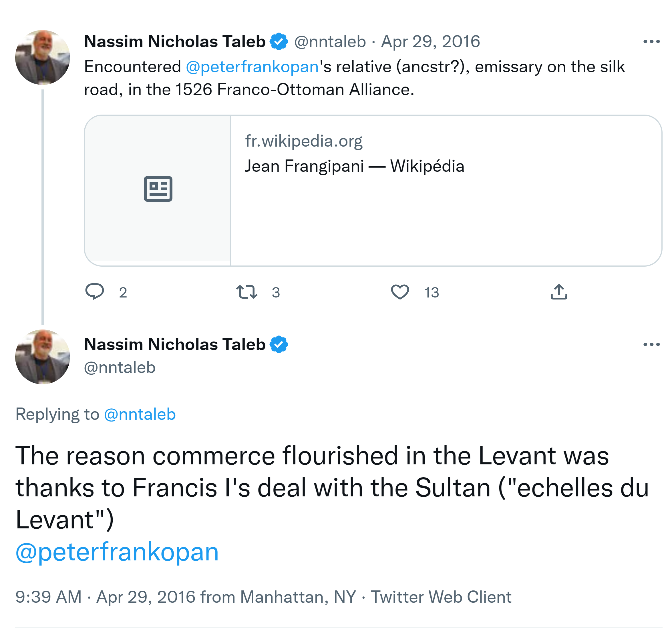Click the article placeholder icon in link card
This screenshot has width=672, height=637.
[158, 189]
